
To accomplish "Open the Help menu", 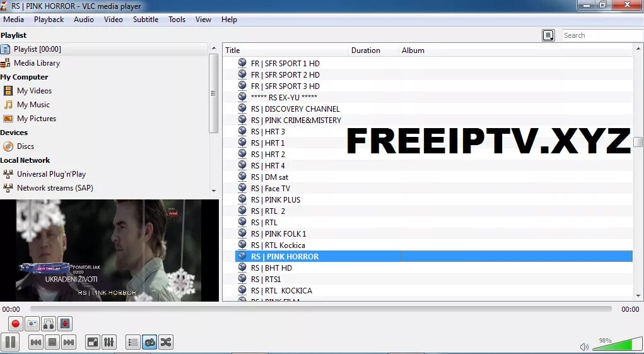I will (229, 20).
